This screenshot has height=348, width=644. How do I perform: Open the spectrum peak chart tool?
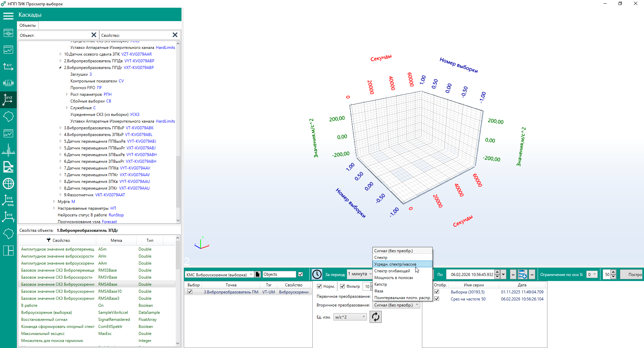[8, 150]
